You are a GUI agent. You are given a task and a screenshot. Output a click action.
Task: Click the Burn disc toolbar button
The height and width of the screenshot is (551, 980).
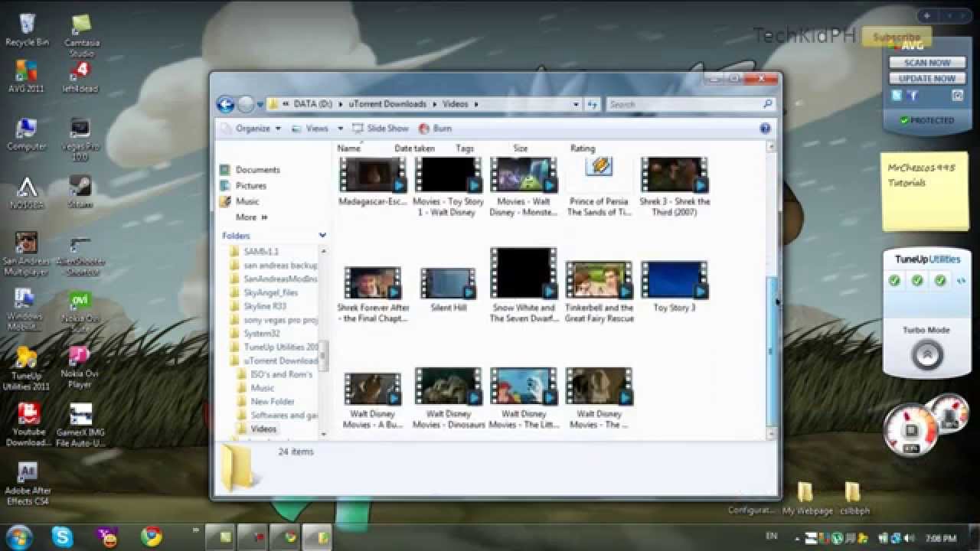[x=435, y=129]
